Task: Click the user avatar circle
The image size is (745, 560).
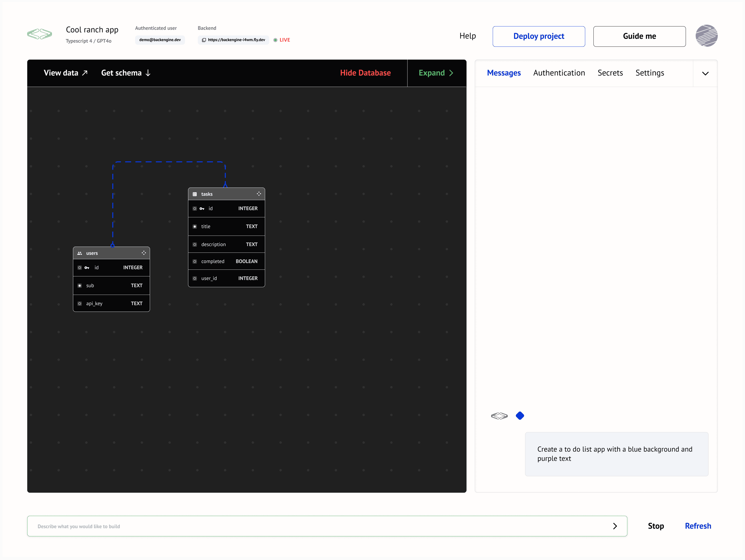Action: click(x=706, y=36)
